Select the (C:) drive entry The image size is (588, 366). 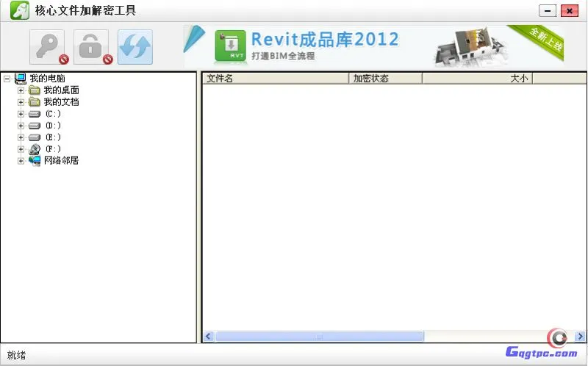pyautogui.click(x=53, y=114)
